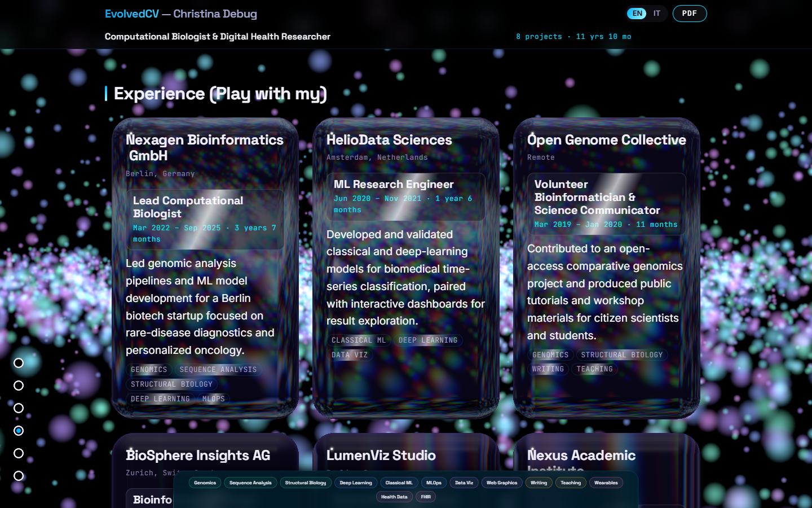812x508 pixels.
Task: Click the "Mar 2019 – Jan 2020" date range
Action: click(578, 225)
